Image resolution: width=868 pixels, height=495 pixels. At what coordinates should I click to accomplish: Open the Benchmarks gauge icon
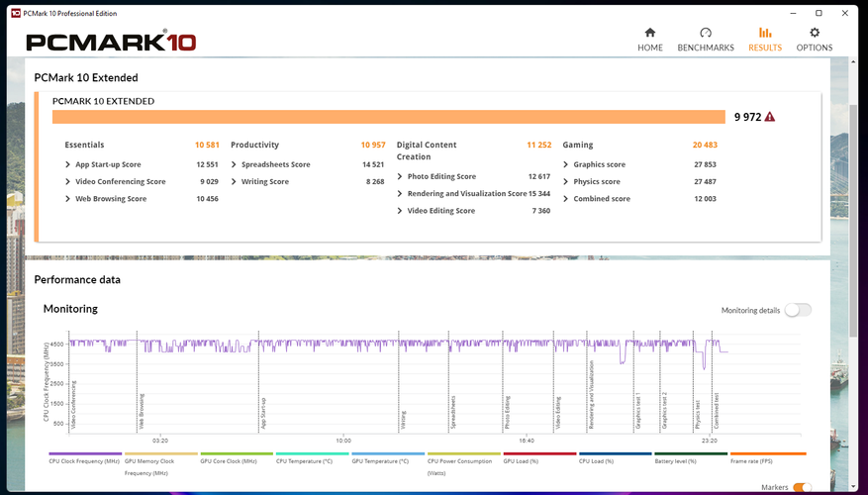tap(705, 33)
